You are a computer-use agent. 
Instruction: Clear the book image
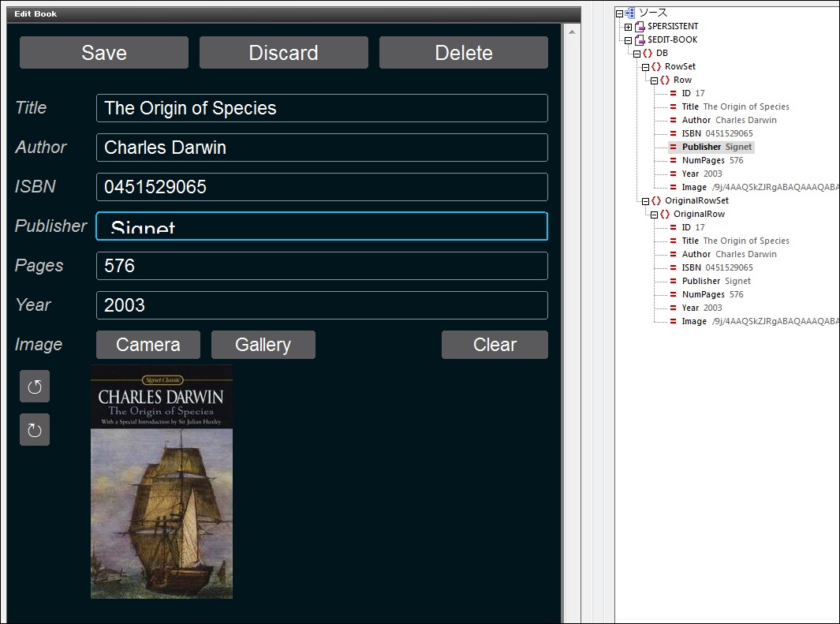495,345
